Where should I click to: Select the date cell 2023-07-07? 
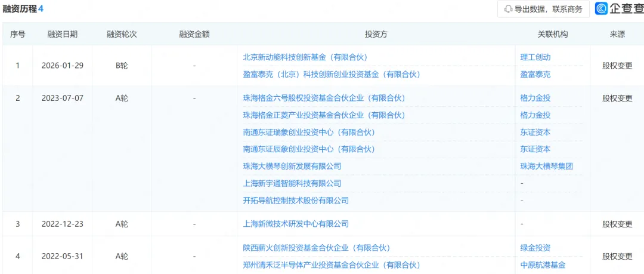(x=63, y=98)
